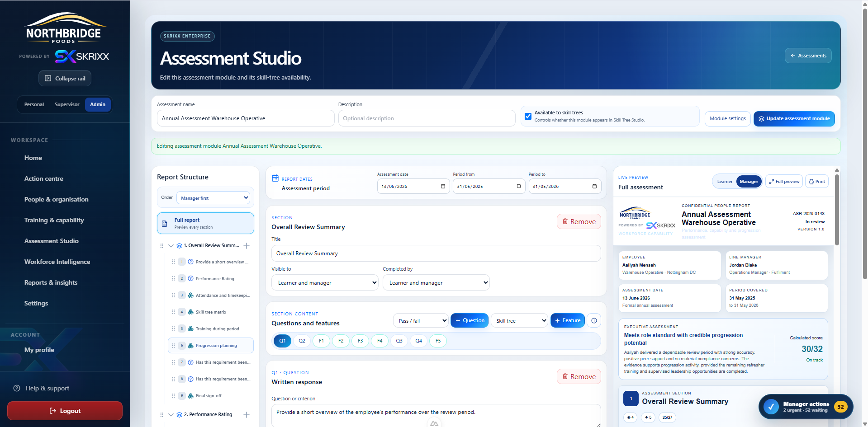Viewport: 868px width, 427px height.
Task: Select the Admin mode toggle
Action: (x=98, y=104)
